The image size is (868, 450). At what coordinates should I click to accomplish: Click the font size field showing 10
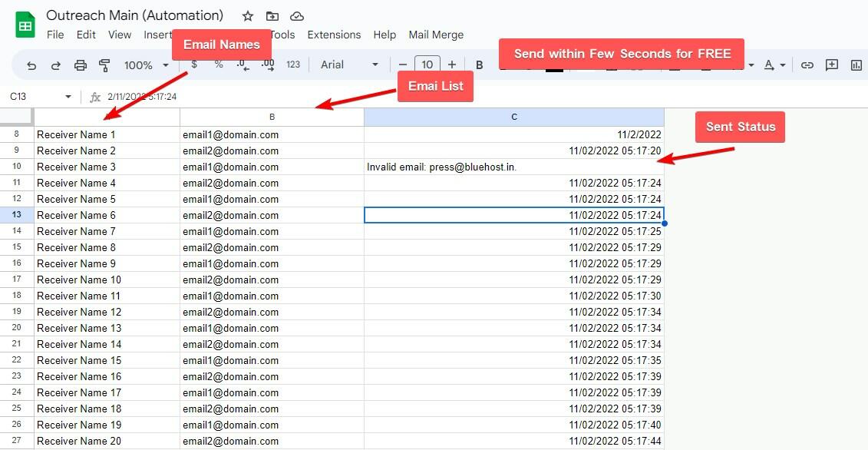point(427,65)
